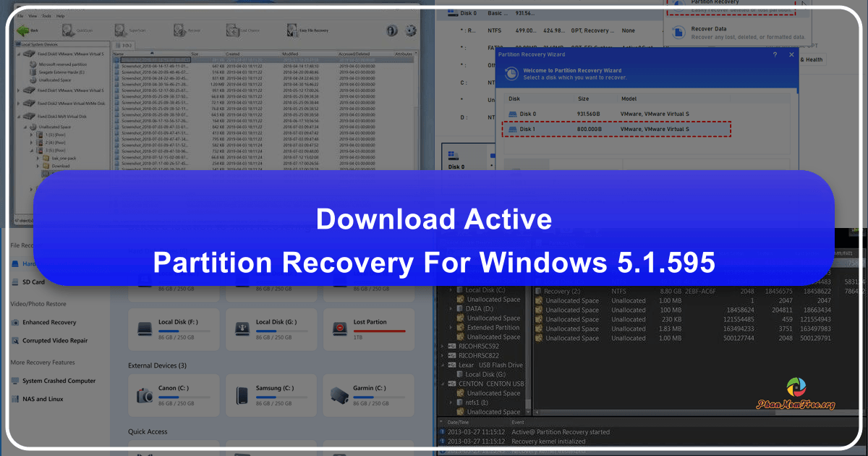Viewport: 868px width, 456px height.
Task: Click the Samsung (C:) drive tile
Action: coord(271,395)
